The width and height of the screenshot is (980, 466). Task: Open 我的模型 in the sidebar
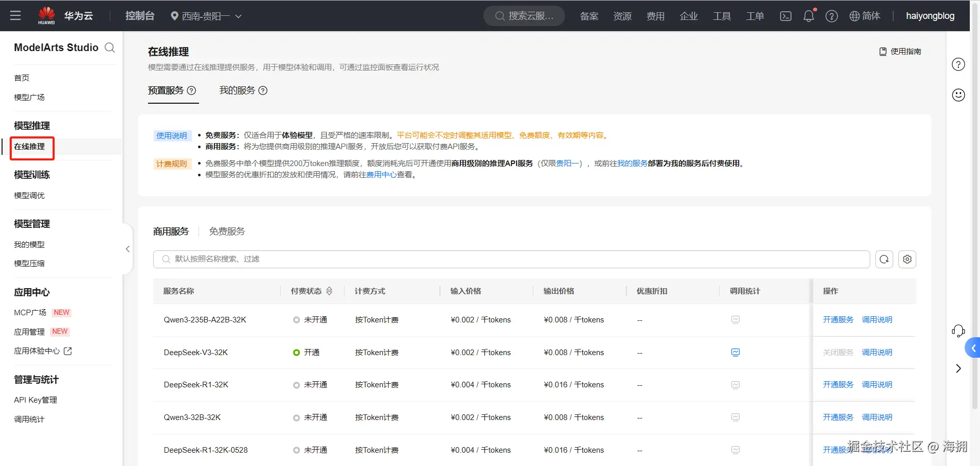pos(30,244)
